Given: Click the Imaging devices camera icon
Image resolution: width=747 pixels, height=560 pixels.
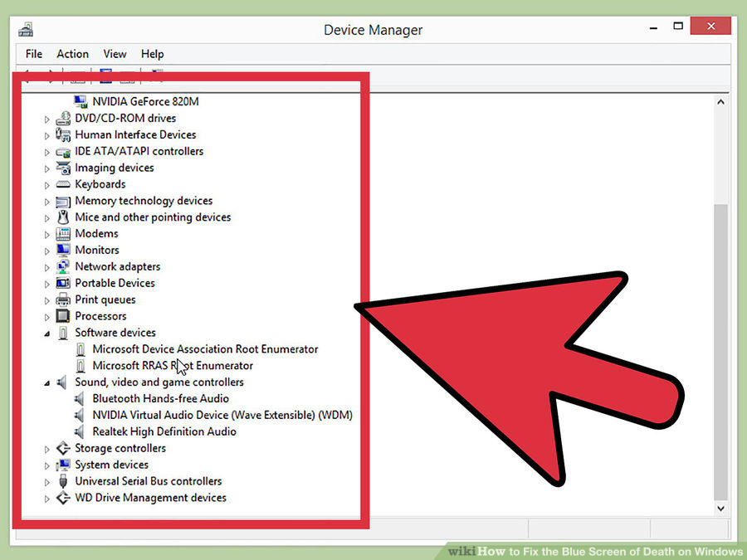Looking at the screenshot, I should (x=63, y=168).
